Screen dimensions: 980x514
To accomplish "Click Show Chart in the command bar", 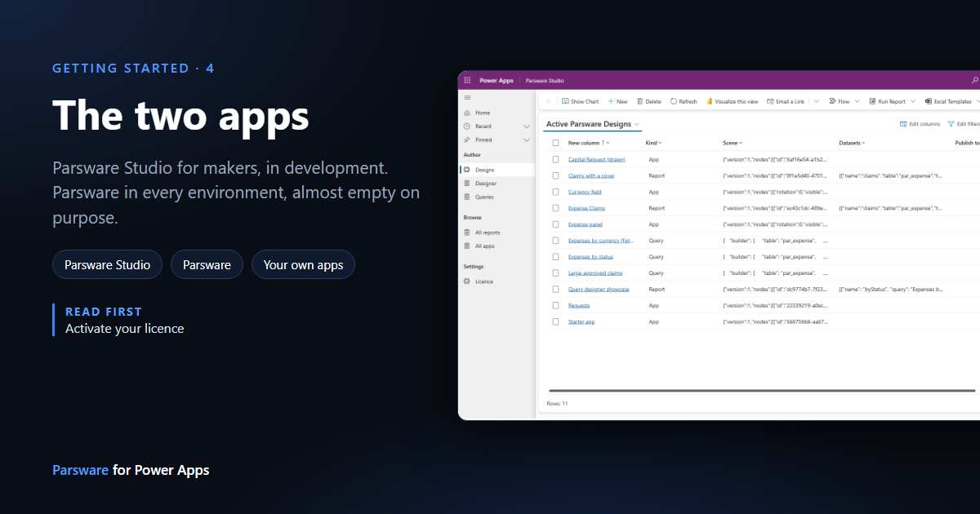I will 581,101.
